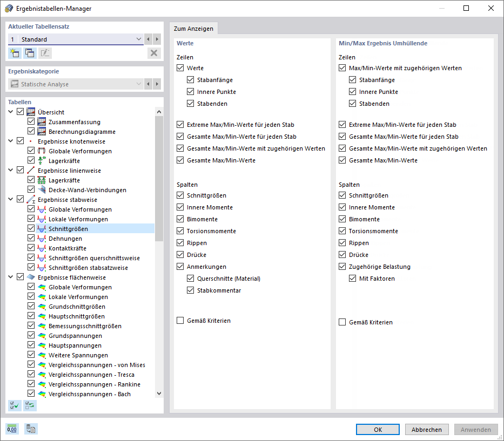Collapse the Ergebnisse stabweise node
This screenshot has width=504, height=441.
[x=11, y=200]
